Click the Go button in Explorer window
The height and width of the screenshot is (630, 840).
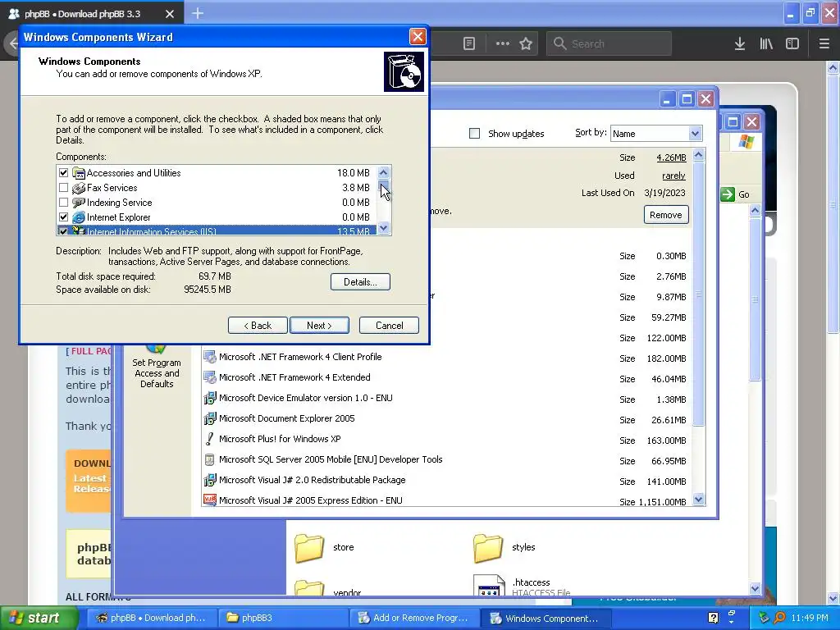coord(736,194)
